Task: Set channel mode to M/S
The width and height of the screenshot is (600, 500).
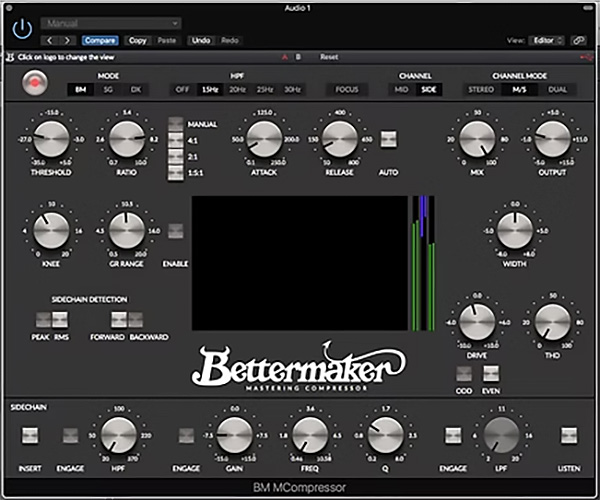Action: tap(519, 90)
